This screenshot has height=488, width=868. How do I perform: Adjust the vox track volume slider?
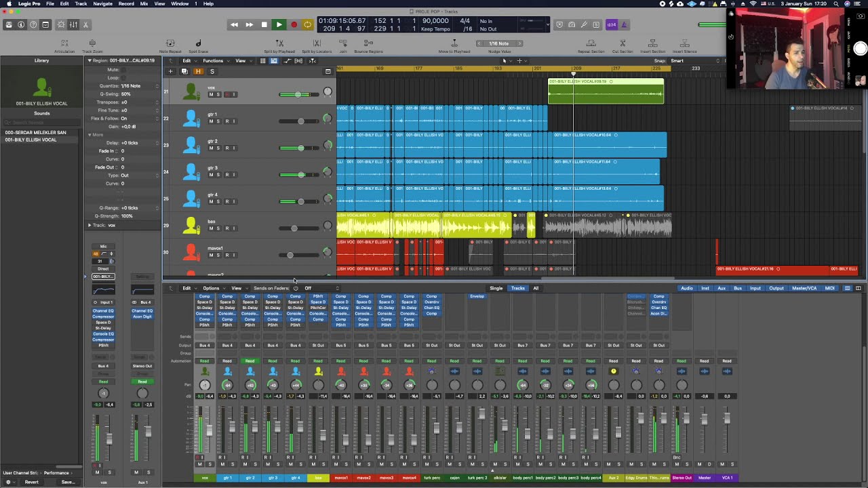click(297, 94)
